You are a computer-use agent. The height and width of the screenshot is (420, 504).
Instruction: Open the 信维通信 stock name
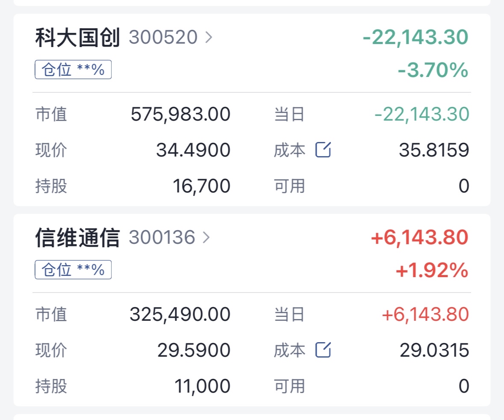pyautogui.click(x=77, y=238)
